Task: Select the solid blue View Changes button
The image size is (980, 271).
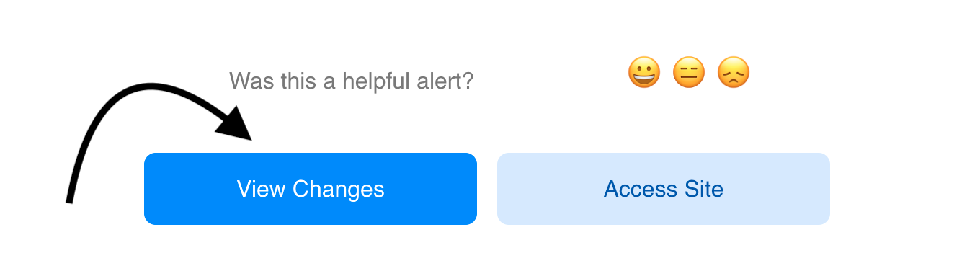Action: click(311, 189)
